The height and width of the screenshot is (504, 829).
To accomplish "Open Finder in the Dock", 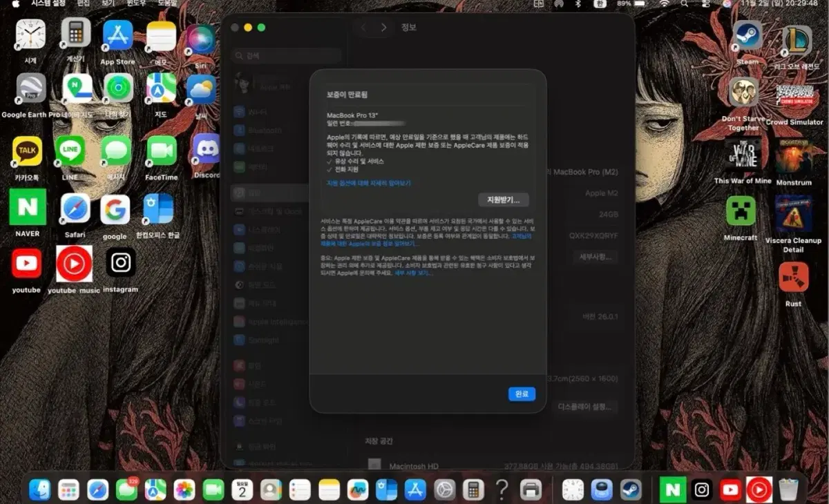I will click(x=40, y=490).
